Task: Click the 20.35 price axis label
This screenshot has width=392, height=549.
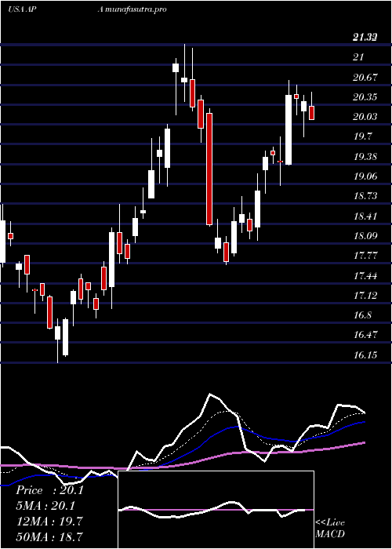Action: pyautogui.click(x=365, y=97)
